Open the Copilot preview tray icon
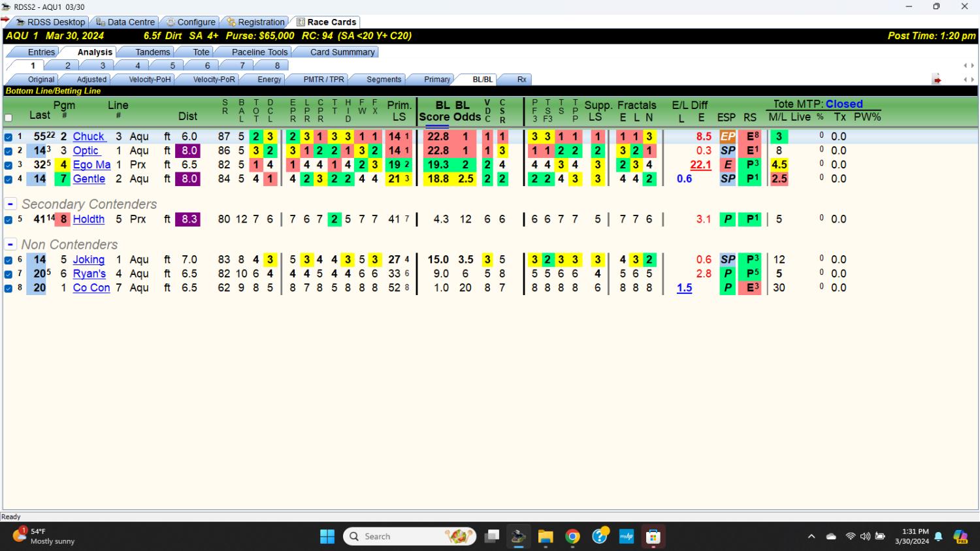 coord(960,537)
